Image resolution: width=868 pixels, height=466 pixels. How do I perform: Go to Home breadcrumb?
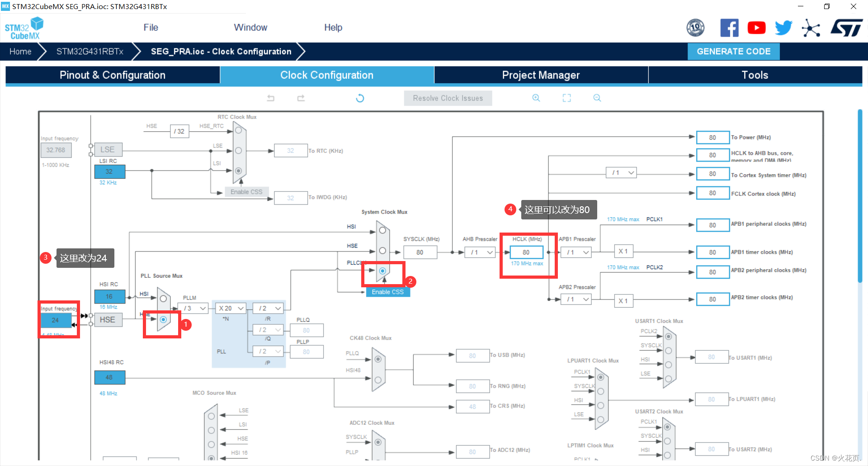coord(20,52)
